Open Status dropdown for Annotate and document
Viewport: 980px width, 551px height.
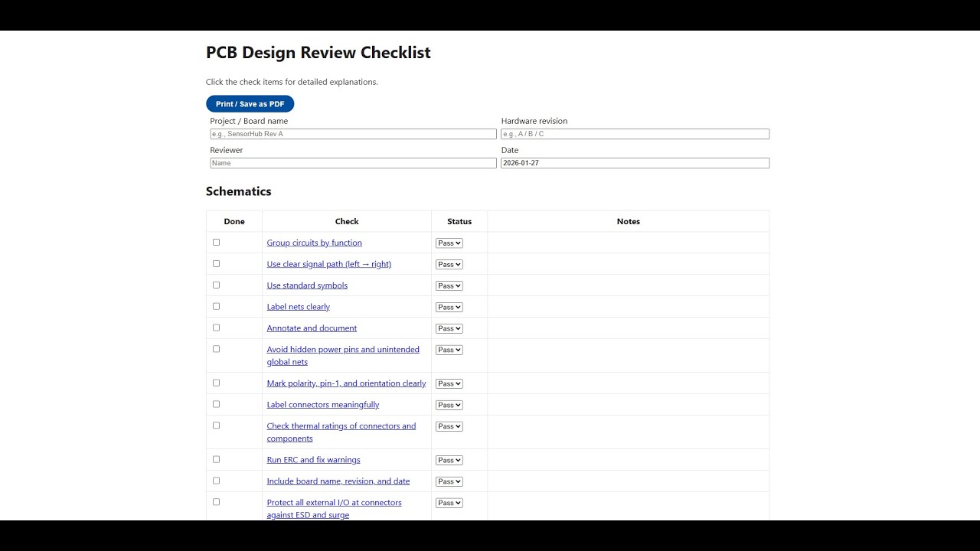[x=449, y=329]
